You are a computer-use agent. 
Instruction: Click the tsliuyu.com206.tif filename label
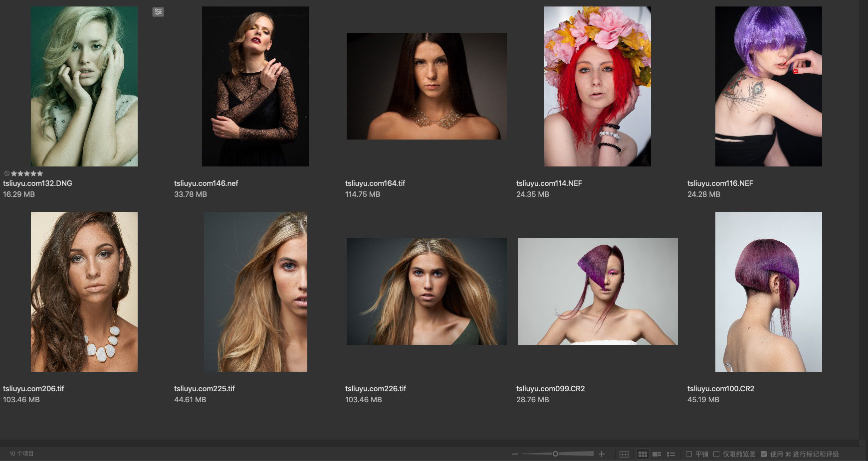pos(33,389)
